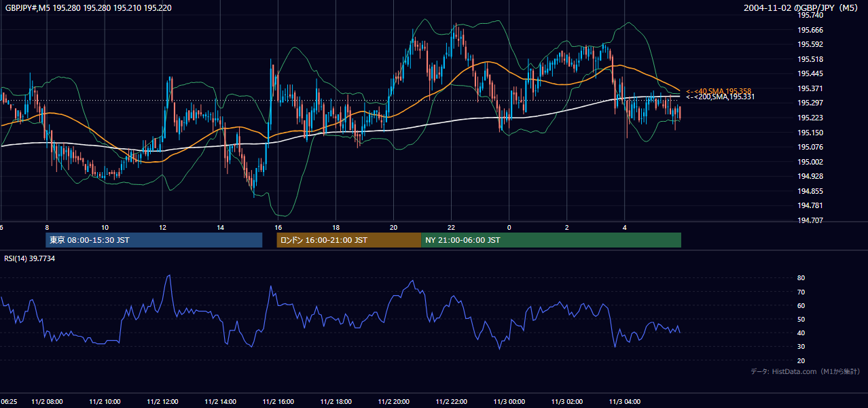Click the hour label 18 under price chart
The image size is (868, 408).
(336, 227)
